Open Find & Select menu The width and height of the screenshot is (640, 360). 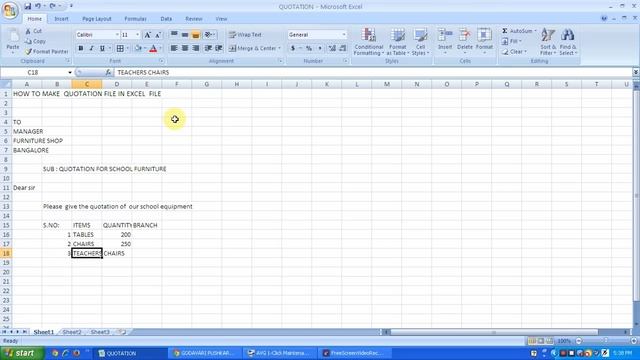pos(568,42)
